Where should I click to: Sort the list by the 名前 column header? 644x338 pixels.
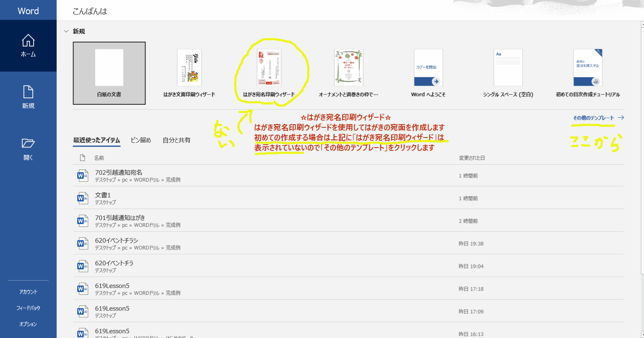99,158
